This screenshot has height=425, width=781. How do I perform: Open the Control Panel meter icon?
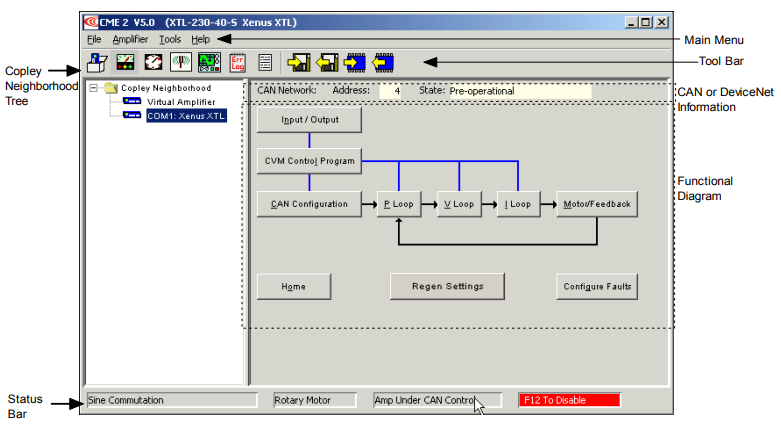125,62
